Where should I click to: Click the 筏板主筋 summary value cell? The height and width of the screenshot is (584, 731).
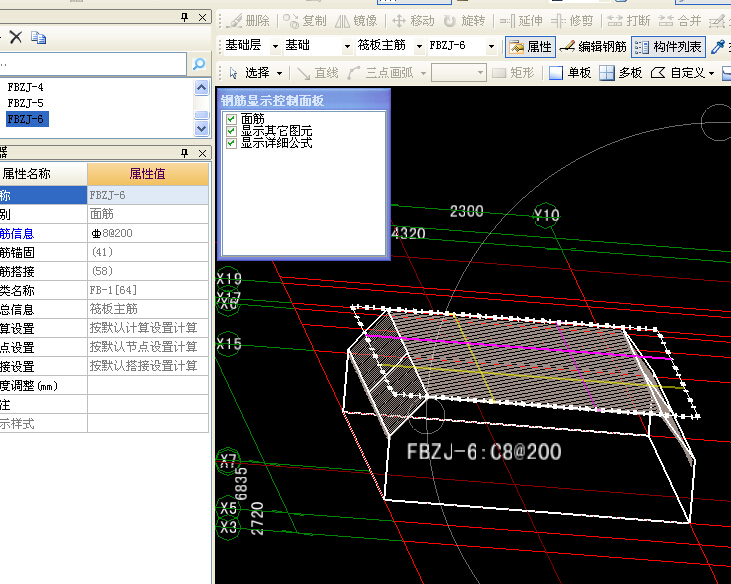(x=148, y=309)
